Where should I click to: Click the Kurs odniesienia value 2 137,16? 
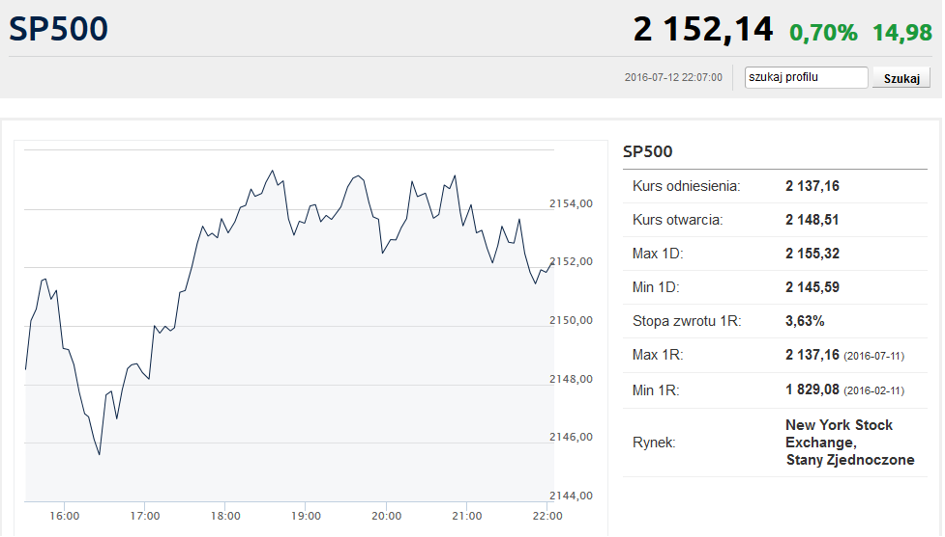[812, 186]
